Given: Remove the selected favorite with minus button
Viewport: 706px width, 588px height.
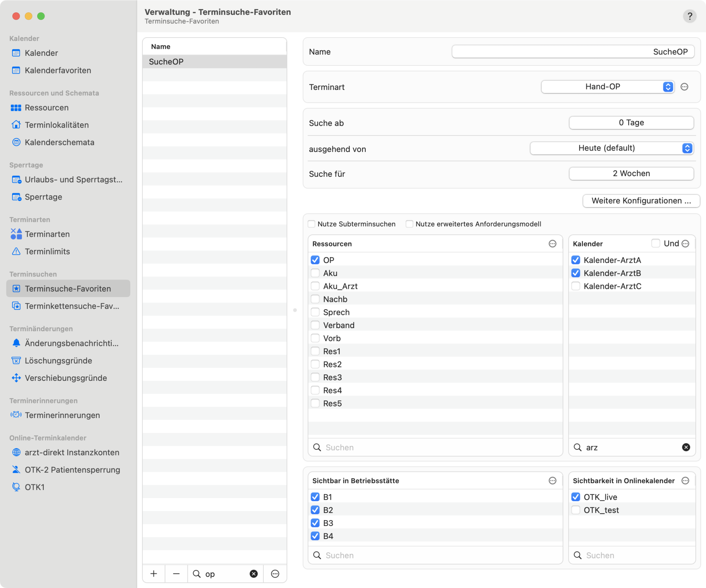Looking at the screenshot, I should (176, 574).
